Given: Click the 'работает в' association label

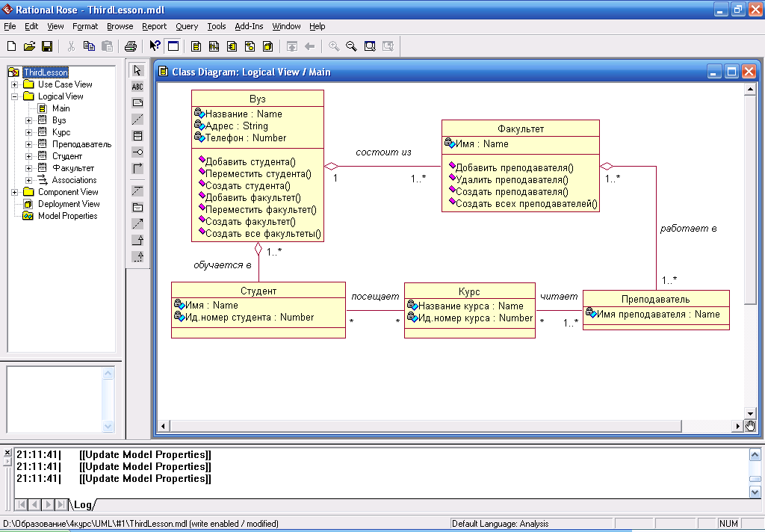Looking at the screenshot, I should pos(688,229).
